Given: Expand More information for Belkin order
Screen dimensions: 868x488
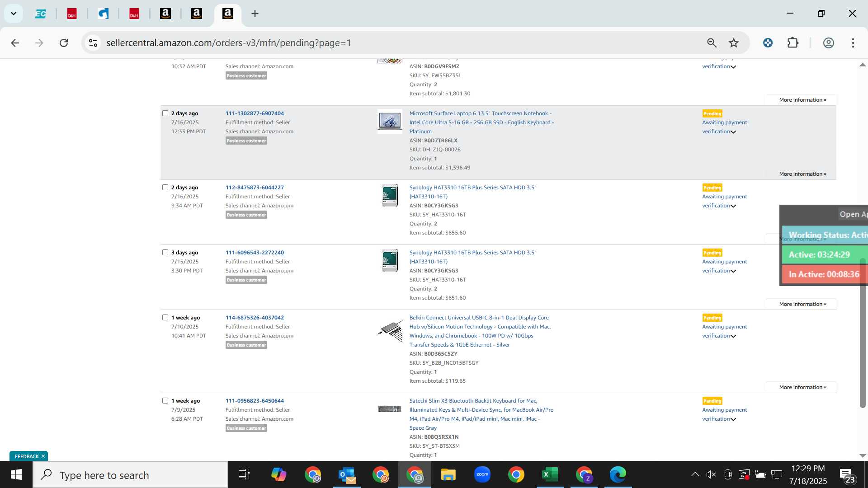Looking at the screenshot, I should click(801, 387).
